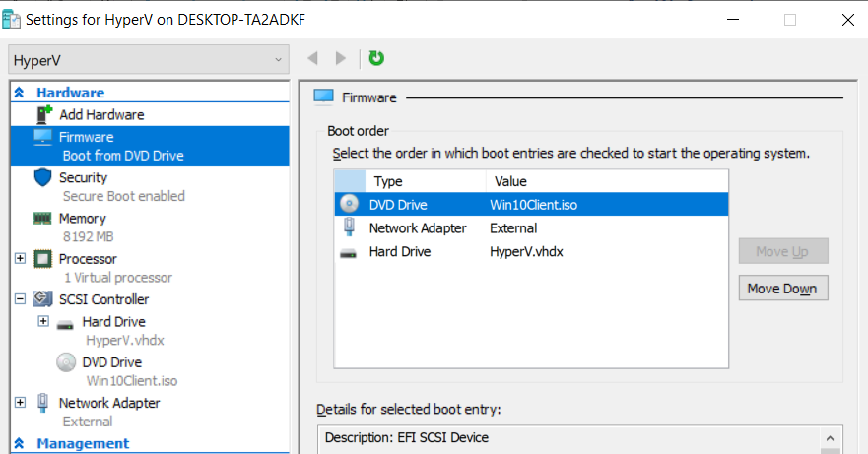
Task: Expand the Processor tree node
Action: pyautogui.click(x=20, y=259)
